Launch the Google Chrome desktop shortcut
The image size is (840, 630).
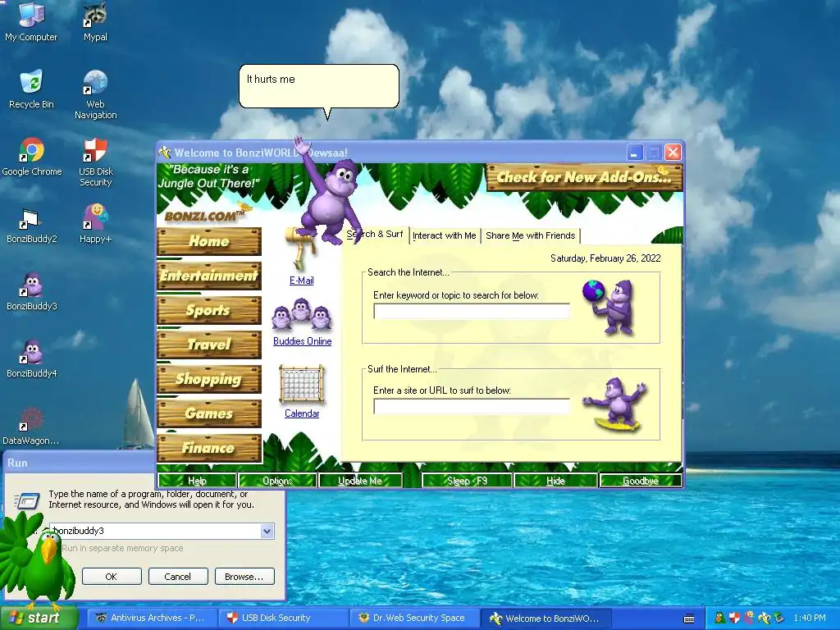click(x=32, y=157)
